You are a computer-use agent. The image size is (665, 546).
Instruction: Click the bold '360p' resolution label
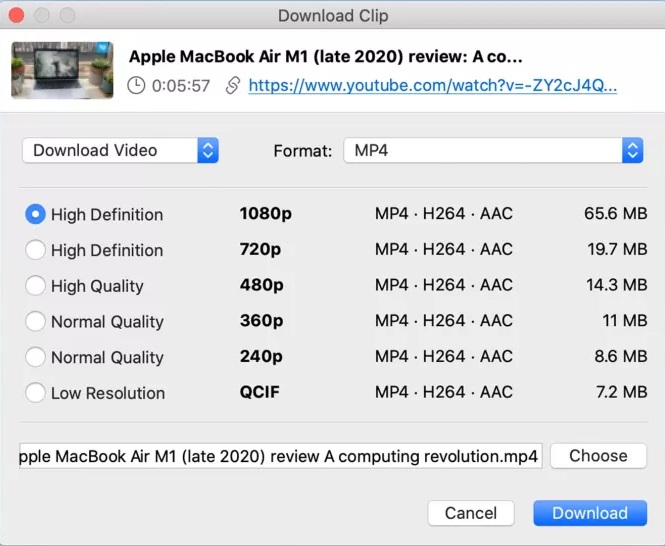pos(262,320)
